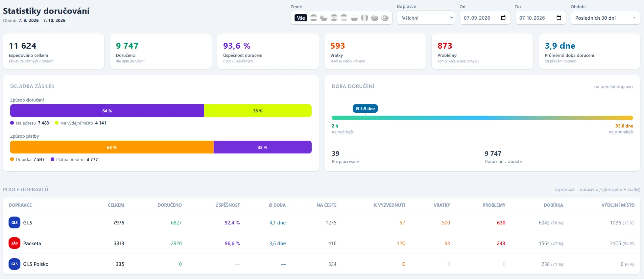Filter by the Croatia flag icon
The image size is (644, 279).
click(334, 18)
